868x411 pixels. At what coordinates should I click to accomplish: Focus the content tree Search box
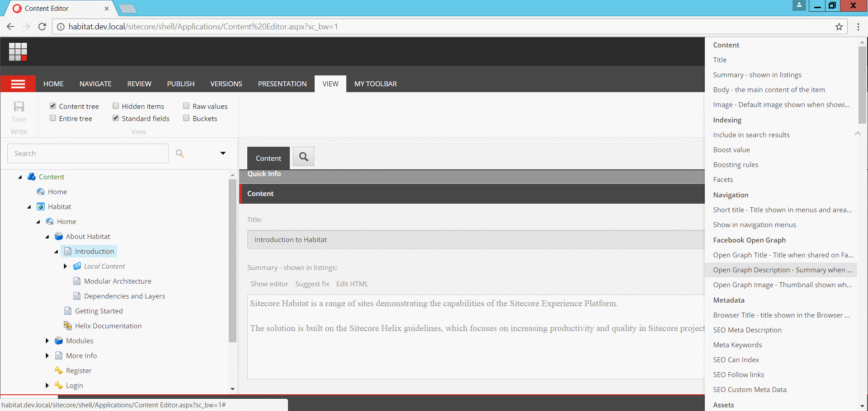tap(88, 154)
